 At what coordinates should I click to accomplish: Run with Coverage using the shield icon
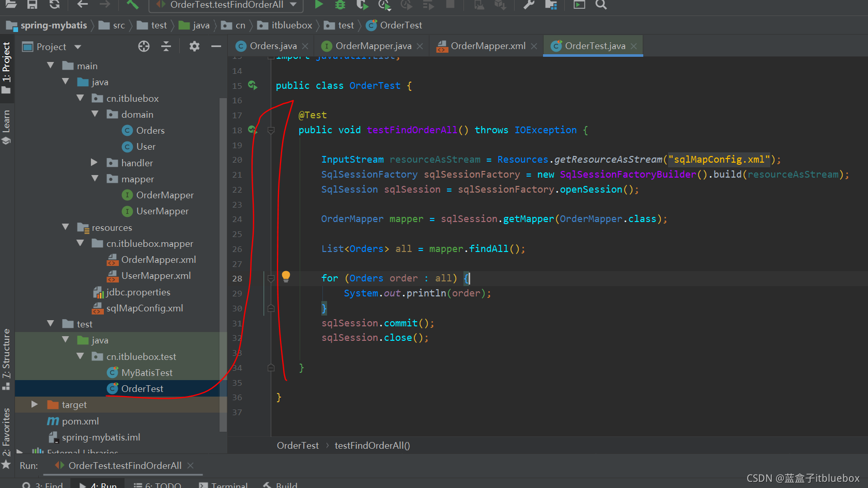pyautogui.click(x=362, y=5)
